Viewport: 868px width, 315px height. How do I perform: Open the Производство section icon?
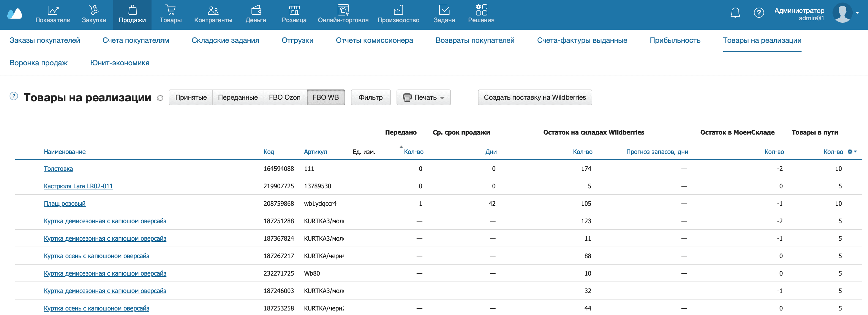[x=398, y=10]
